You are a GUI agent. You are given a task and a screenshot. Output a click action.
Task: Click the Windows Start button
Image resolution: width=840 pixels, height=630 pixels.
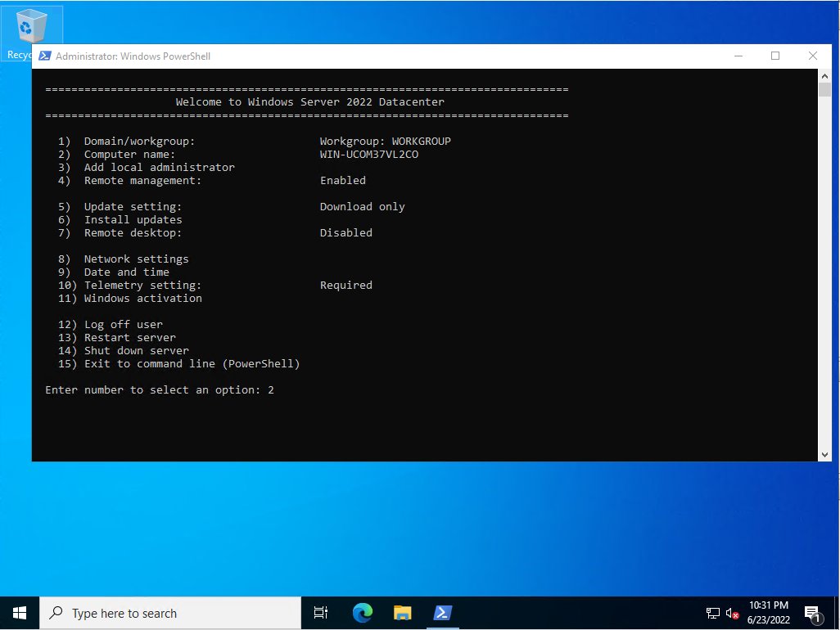tap(18, 612)
